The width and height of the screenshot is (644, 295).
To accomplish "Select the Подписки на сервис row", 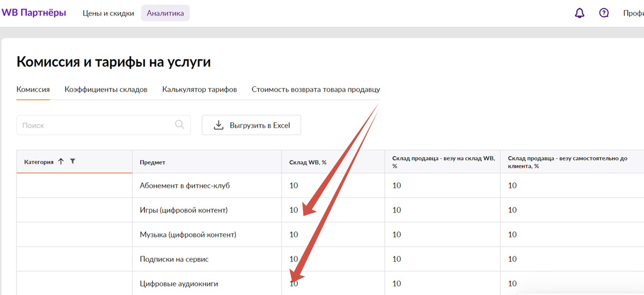I will pos(330,259).
